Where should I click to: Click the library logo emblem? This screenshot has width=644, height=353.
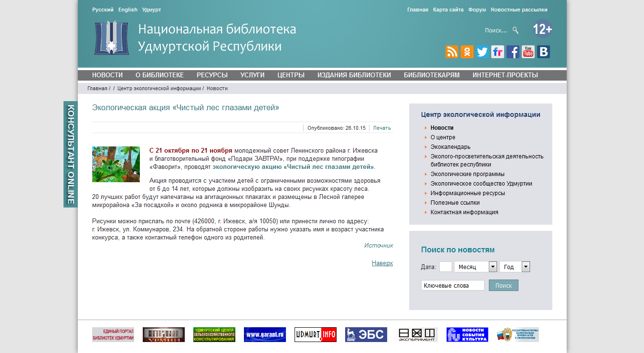tap(111, 38)
